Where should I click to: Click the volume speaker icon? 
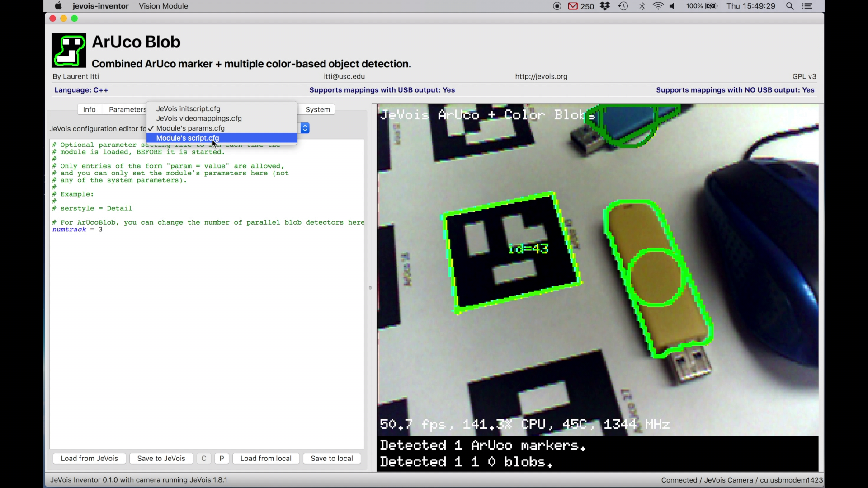673,6
